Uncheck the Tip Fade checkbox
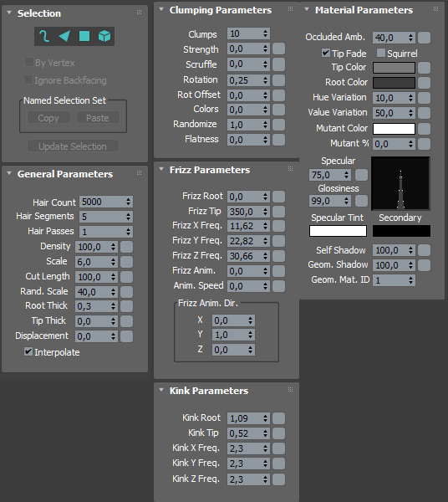Image resolution: width=448 pixels, height=502 pixels. (326, 53)
